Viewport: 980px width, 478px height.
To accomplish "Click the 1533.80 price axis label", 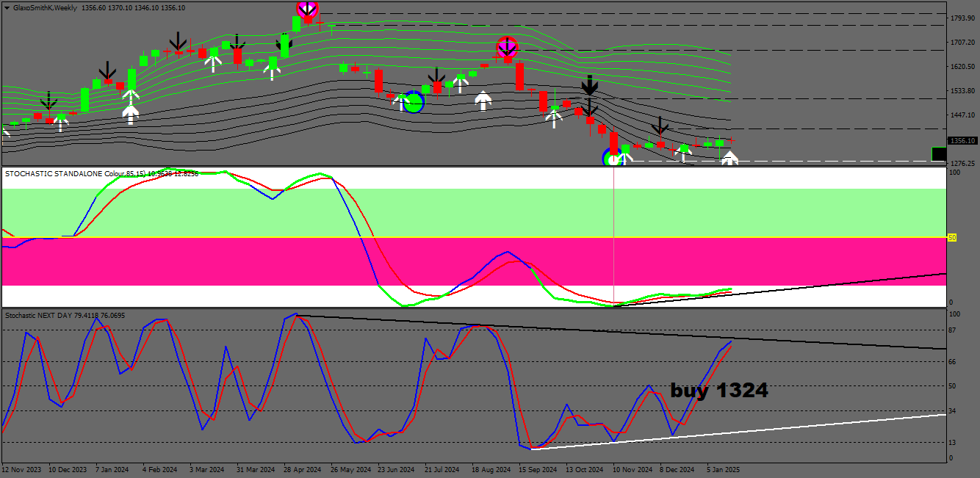I will point(962,90).
